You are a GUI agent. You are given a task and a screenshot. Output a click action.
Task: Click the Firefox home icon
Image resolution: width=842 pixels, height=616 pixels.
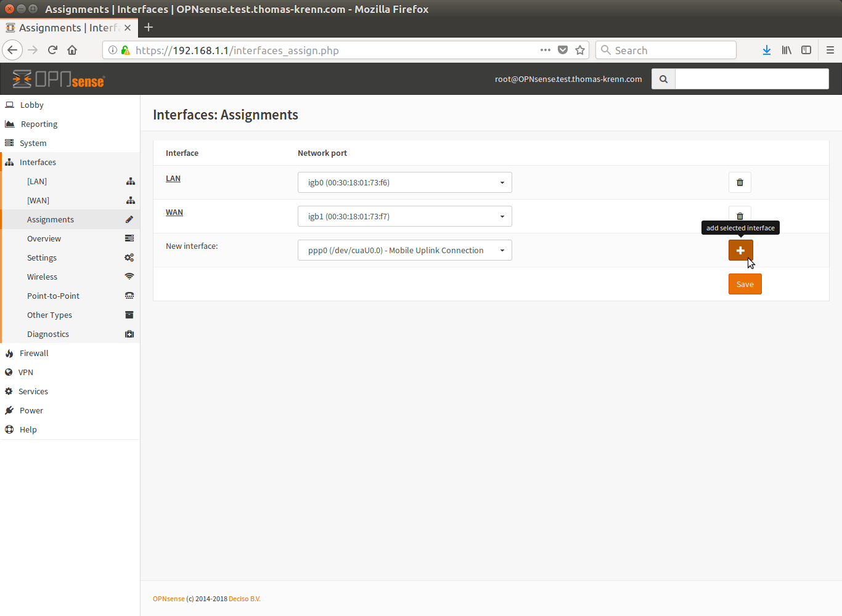(x=72, y=51)
